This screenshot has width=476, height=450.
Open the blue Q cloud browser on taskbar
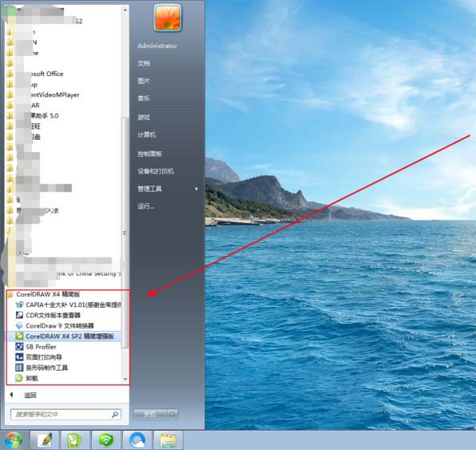pyautogui.click(x=137, y=440)
